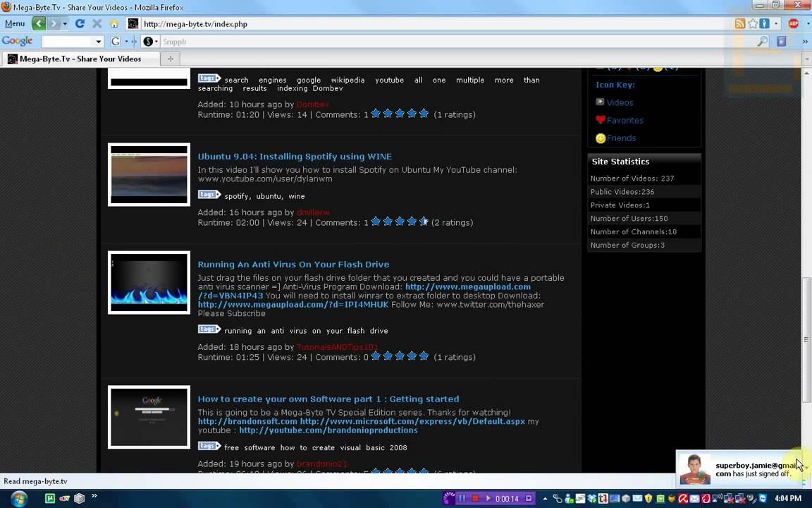This screenshot has width=812, height=508.
Task: Click the Spotify video thumbnail
Action: point(149,175)
